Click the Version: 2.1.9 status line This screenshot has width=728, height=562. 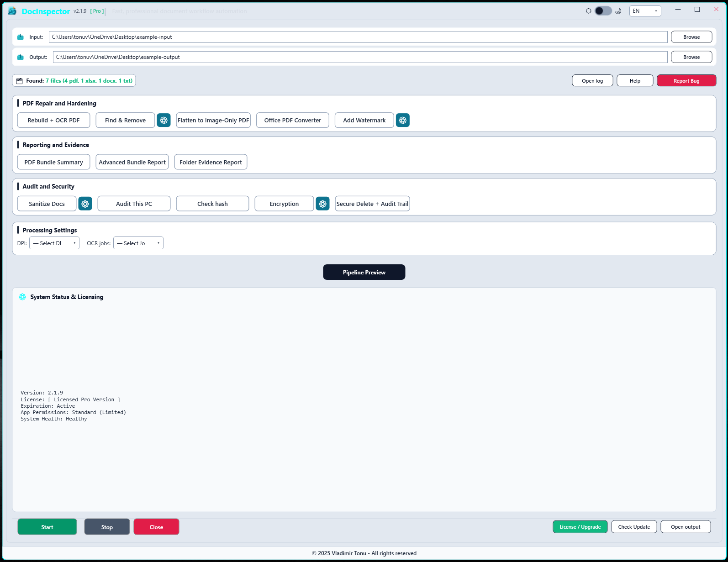42,393
